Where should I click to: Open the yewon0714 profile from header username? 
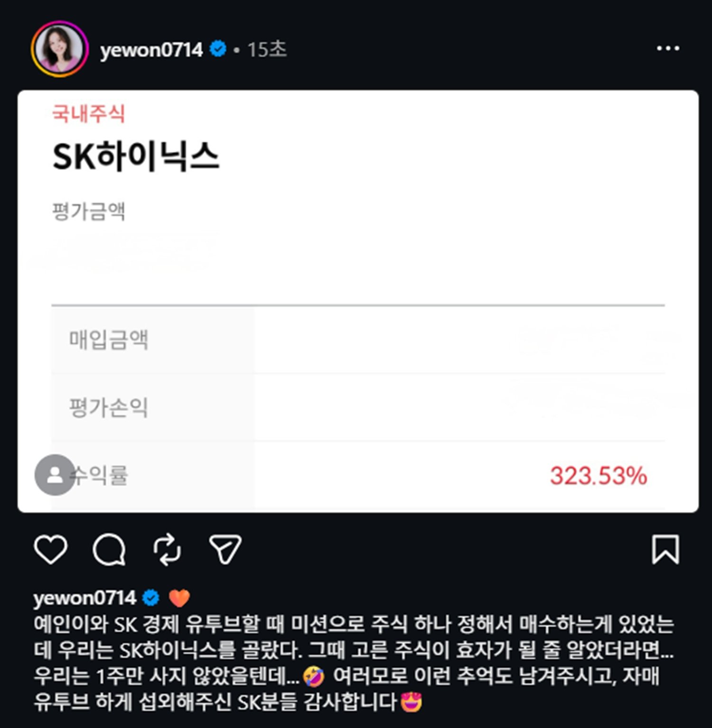(151, 49)
